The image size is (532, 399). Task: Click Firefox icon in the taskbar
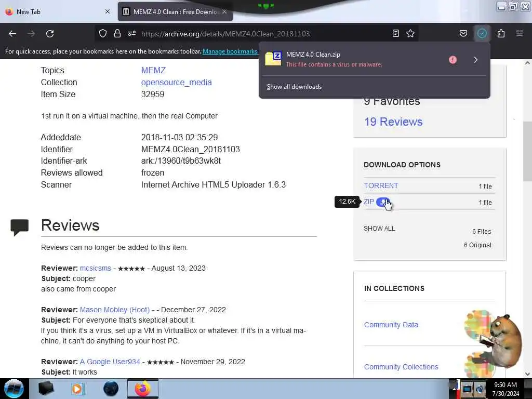click(143, 389)
